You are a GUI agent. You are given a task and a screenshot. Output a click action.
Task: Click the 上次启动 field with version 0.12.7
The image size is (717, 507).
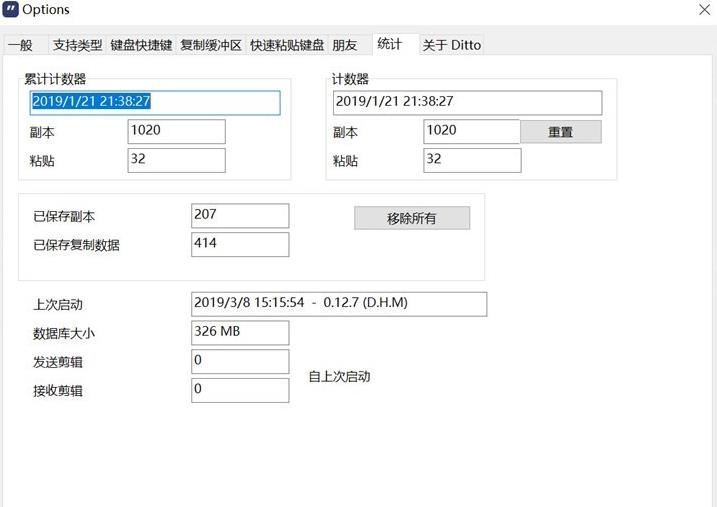[339, 304]
